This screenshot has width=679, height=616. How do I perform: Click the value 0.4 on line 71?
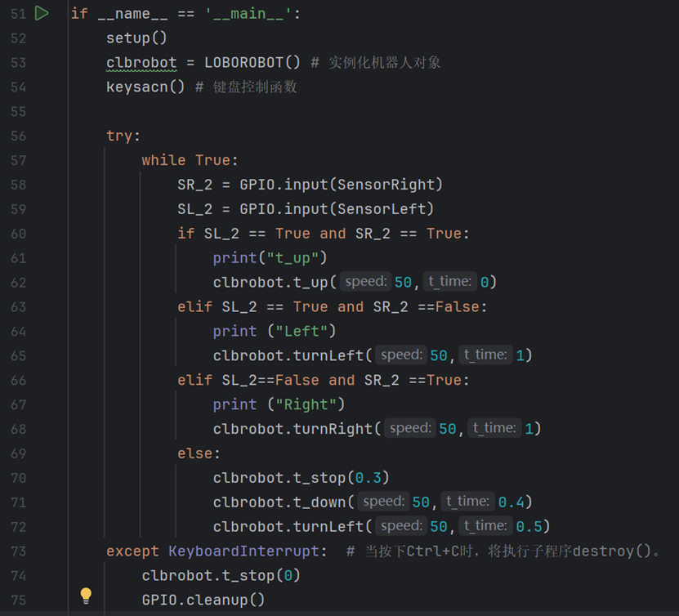(511, 502)
